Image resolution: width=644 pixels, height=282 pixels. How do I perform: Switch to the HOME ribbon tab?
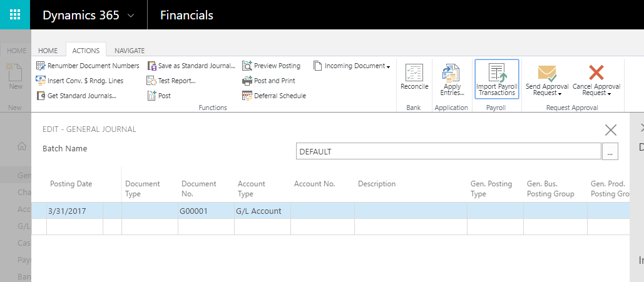pyautogui.click(x=48, y=51)
